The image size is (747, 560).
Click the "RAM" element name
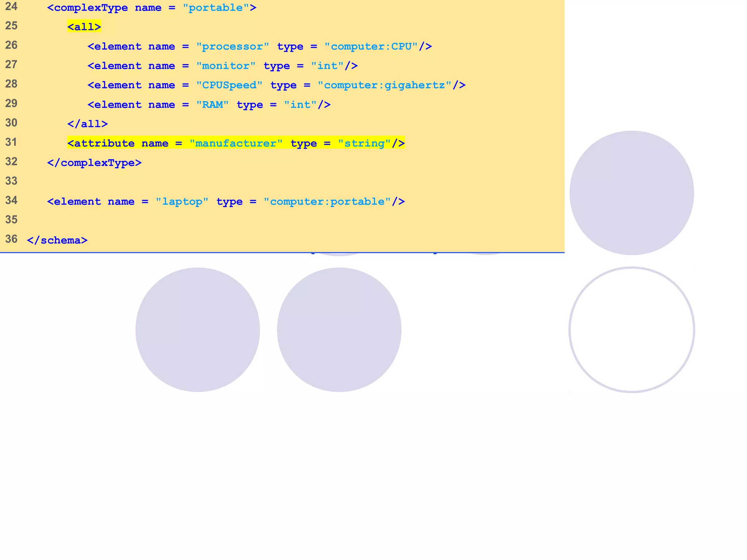[213, 105]
